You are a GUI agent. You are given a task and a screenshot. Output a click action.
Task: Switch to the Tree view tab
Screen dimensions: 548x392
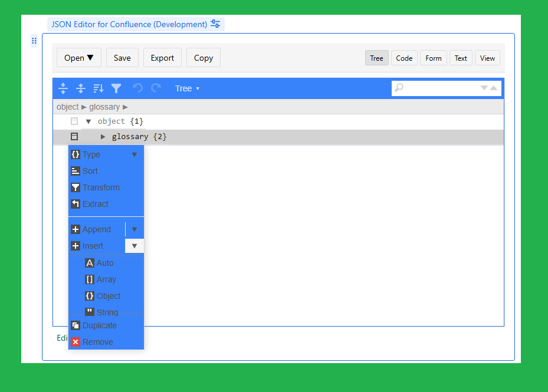pyautogui.click(x=377, y=58)
